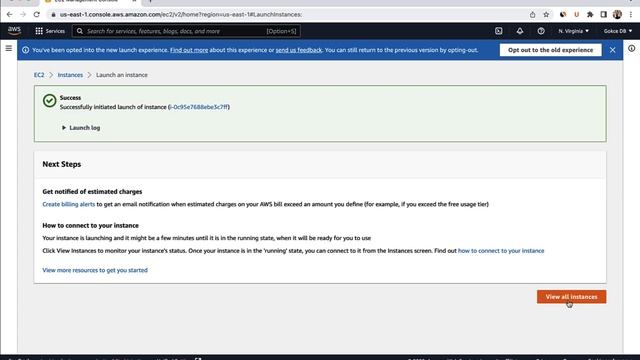Click the Find out more link

(189, 50)
